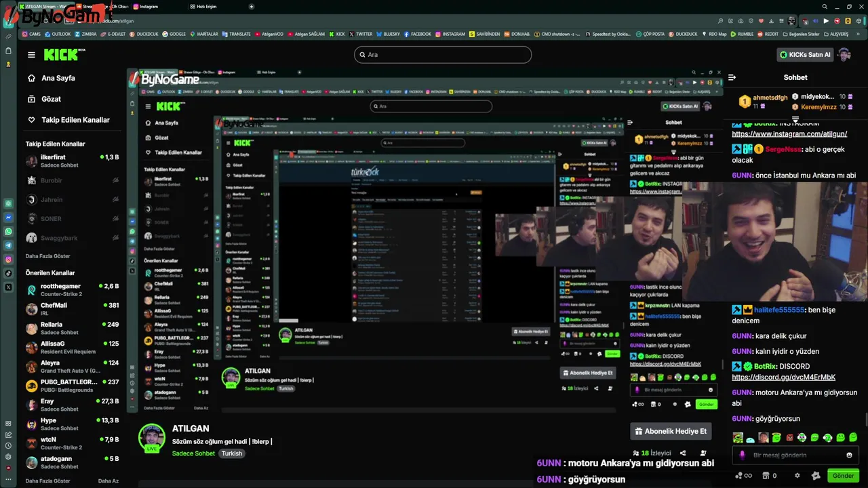Pick the first green frog emote
This screenshot has height=488, width=868.
tap(737, 438)
